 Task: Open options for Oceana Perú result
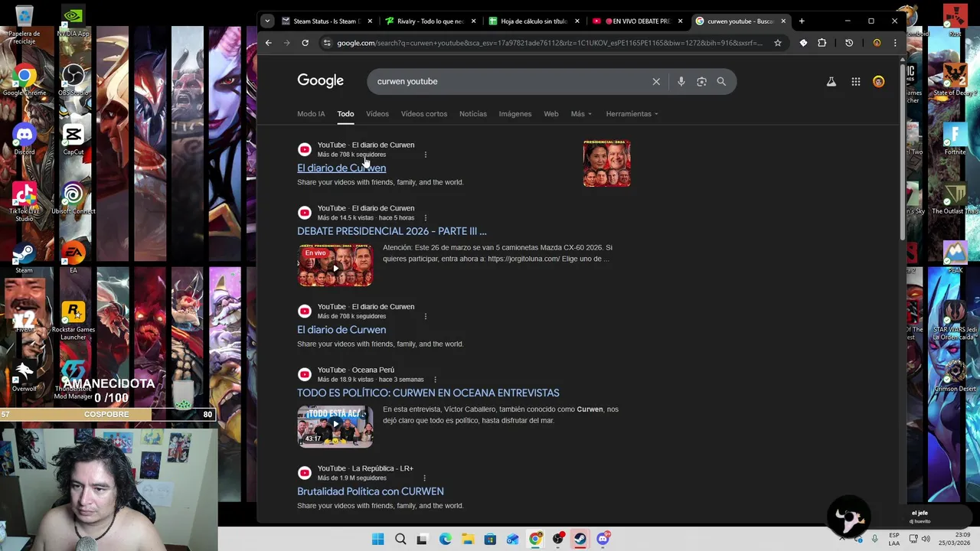(x=435, y=380)
